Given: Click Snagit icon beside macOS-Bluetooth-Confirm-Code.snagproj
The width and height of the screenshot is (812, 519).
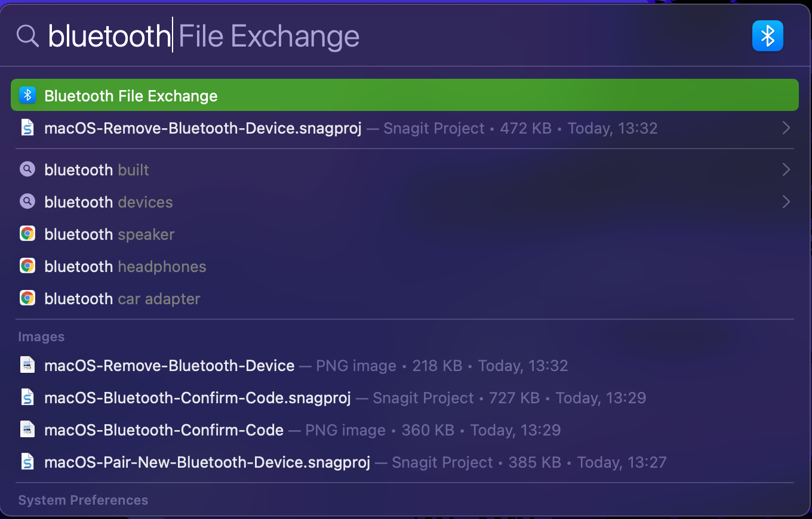Looking at the screenshot, I should 27,397.
